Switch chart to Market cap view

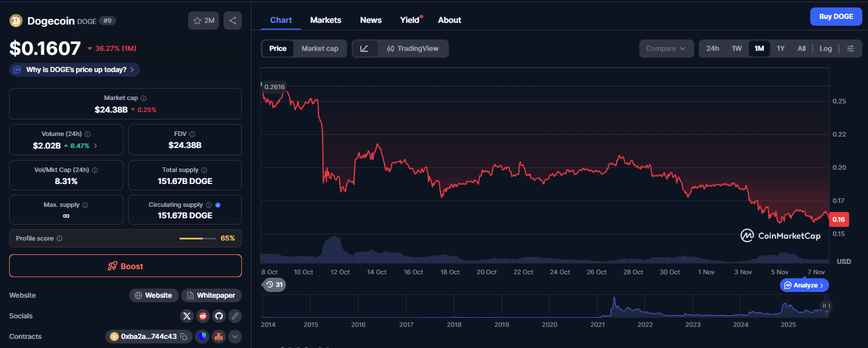point(320,49)
